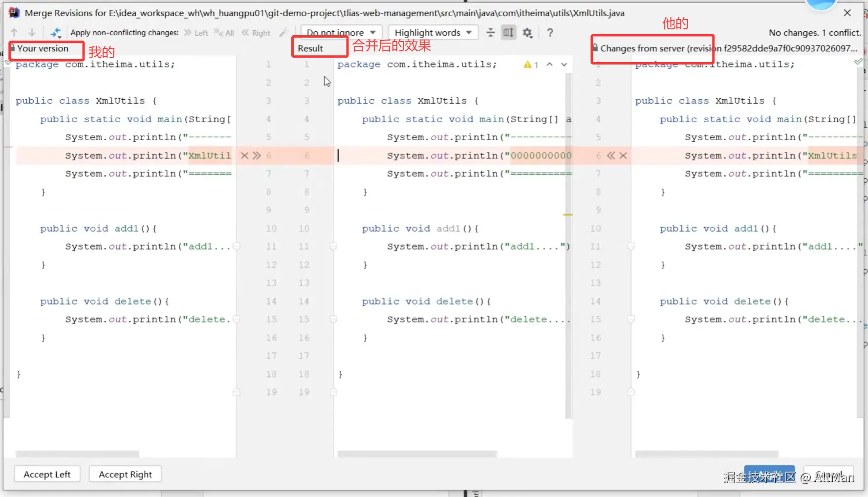Click the Accept Right button
Viewport: 868px width, 497px height.
125,475
